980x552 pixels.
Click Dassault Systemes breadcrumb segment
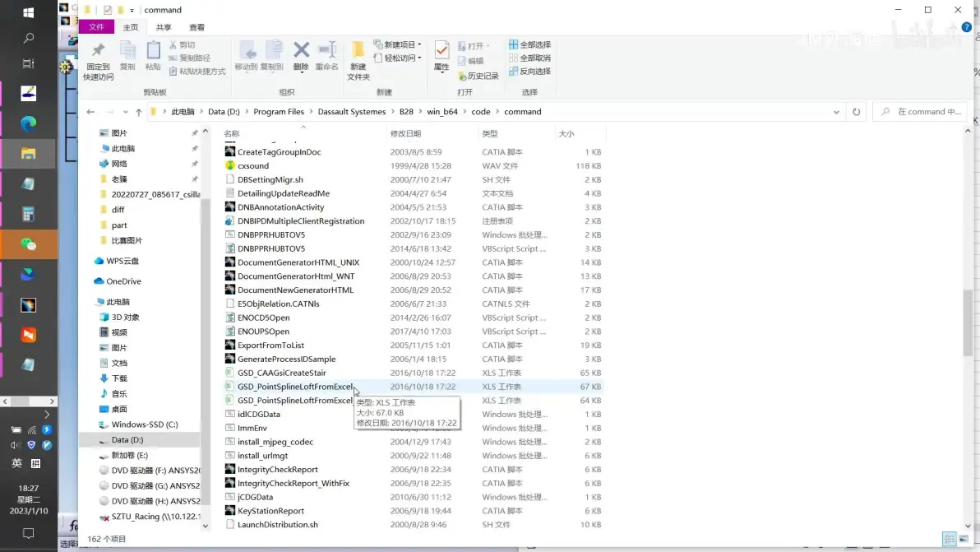point(352,112)
